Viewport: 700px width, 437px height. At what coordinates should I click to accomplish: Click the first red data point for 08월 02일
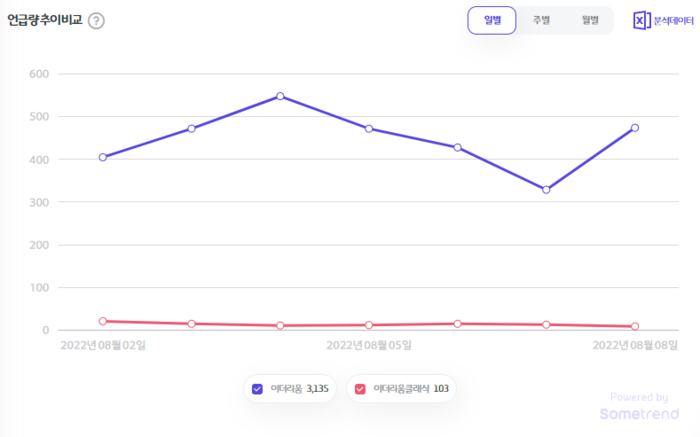pos(103,321)
